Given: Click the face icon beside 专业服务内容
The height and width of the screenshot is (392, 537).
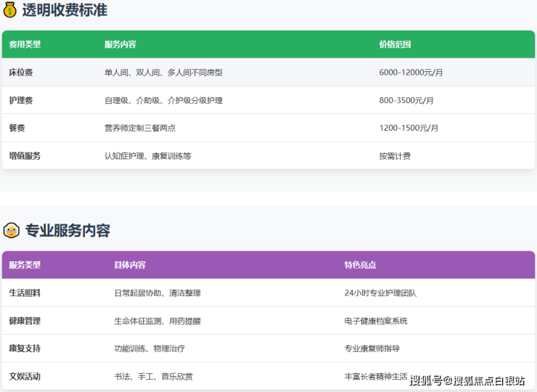Looking at the screenshot, I should pos(11,231).
